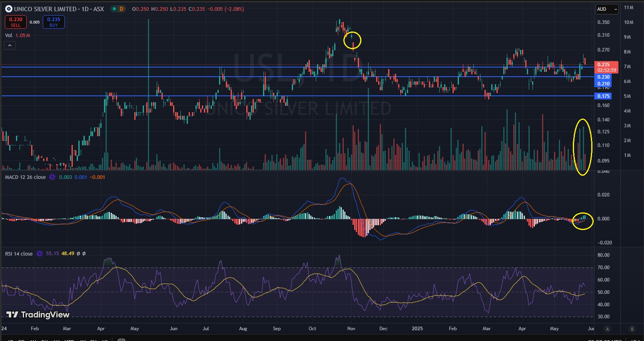Image resolution: width=644 pixels, height=341 pixels.
Task: Click the B button next to auto-scale
Action: 632,329
